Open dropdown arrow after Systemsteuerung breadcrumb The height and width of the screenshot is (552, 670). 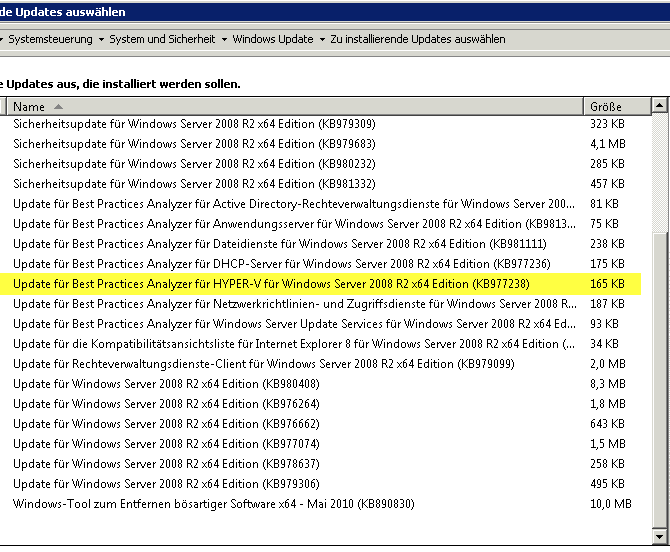101,40
